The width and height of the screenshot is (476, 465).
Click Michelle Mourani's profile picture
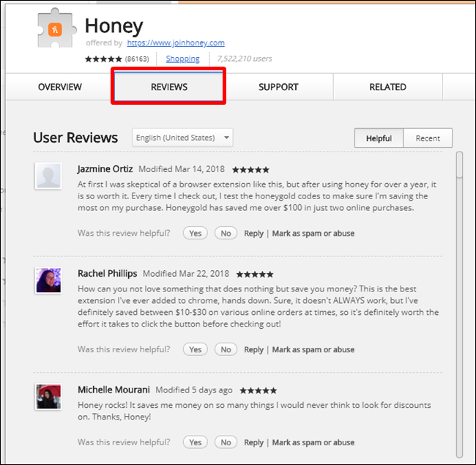(48, 396)
